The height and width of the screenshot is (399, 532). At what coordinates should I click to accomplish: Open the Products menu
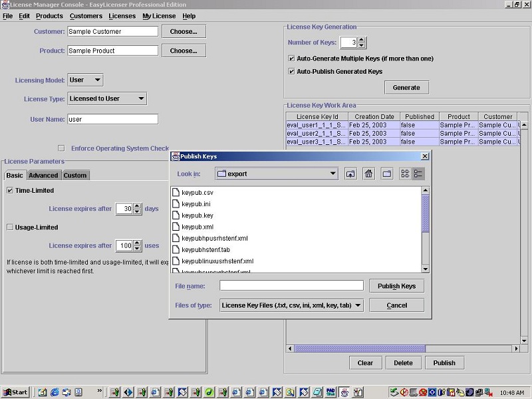tap(49, 16)
